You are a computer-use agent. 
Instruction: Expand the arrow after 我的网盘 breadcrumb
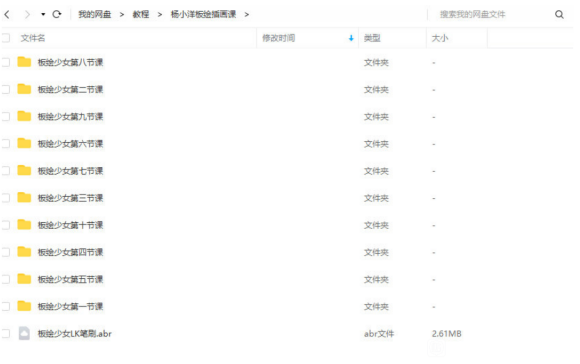pos(122,14)
